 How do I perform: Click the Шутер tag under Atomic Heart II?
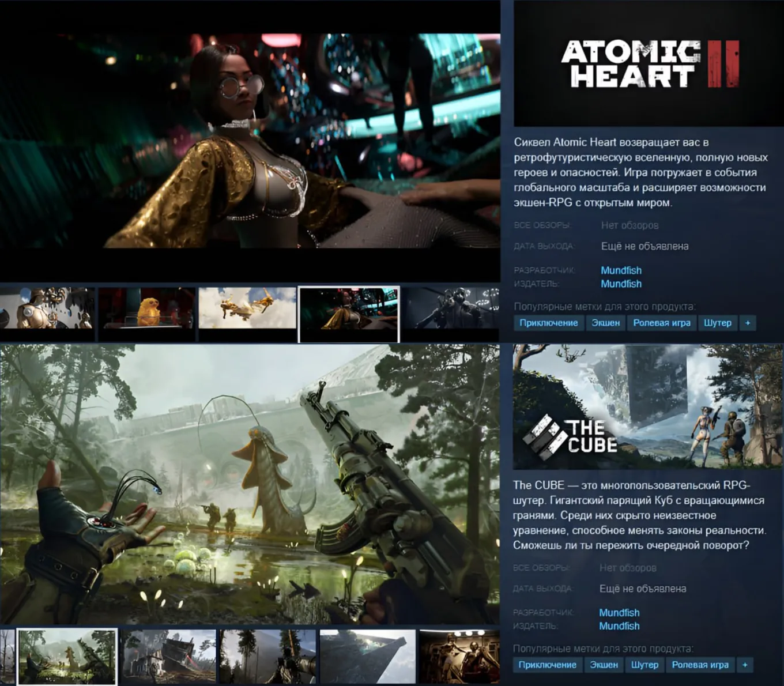[718, 323]
